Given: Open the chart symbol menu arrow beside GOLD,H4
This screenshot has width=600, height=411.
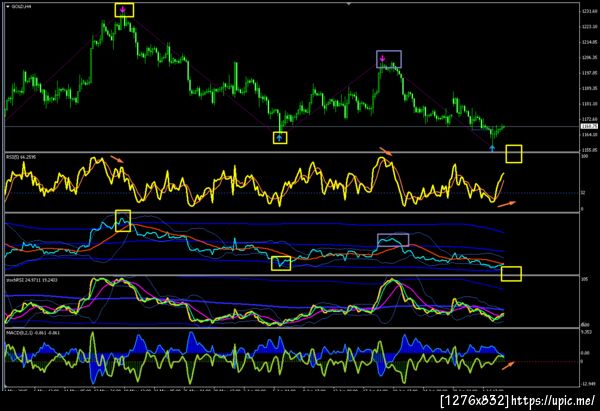Looking at the screenshot, I should pos(8,7).
